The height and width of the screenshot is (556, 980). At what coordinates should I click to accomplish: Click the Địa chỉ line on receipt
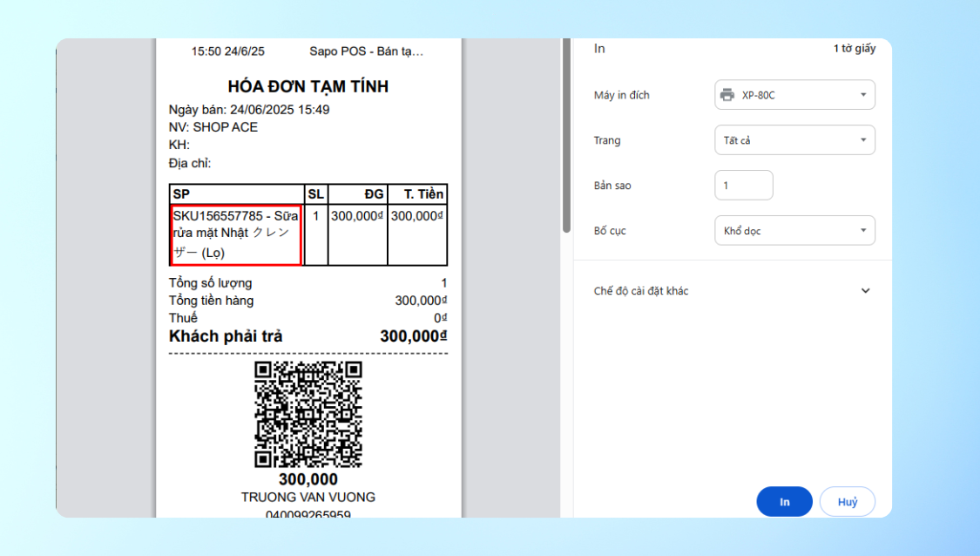[190, 163]
